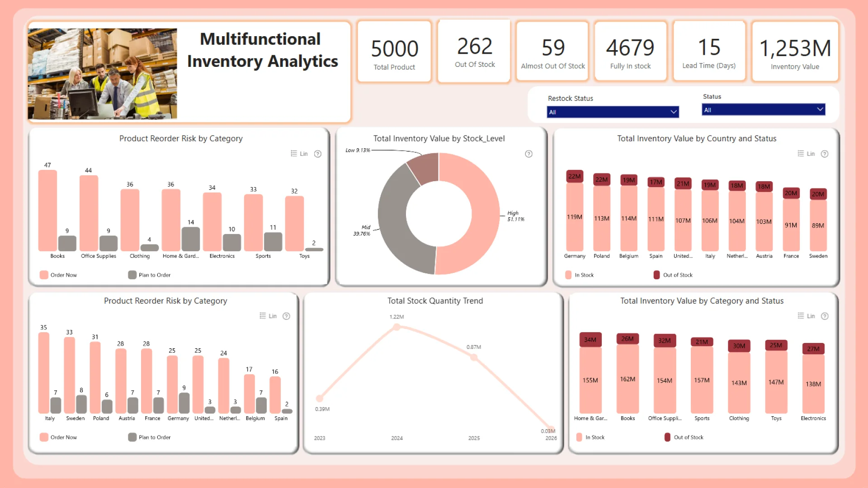The image size is (868, 488).
Task: Click the 2024 peak point on trend line
Action: coord(396,327)
